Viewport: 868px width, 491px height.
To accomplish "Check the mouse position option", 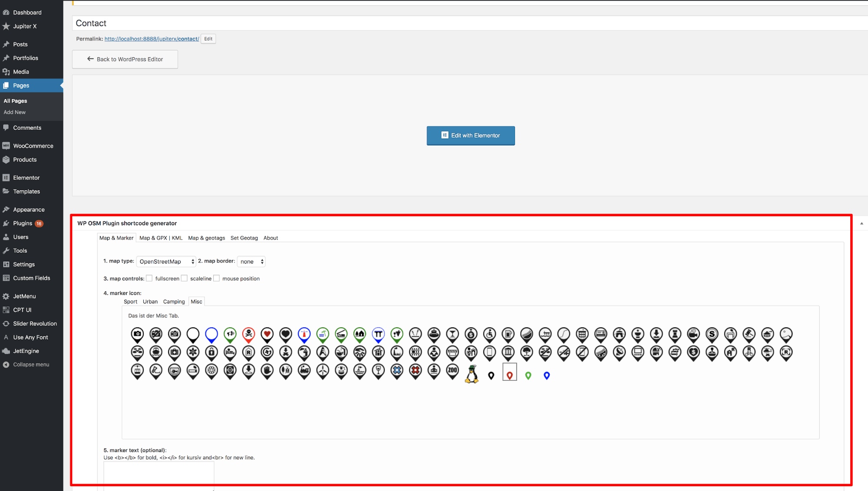I will 217,278.
